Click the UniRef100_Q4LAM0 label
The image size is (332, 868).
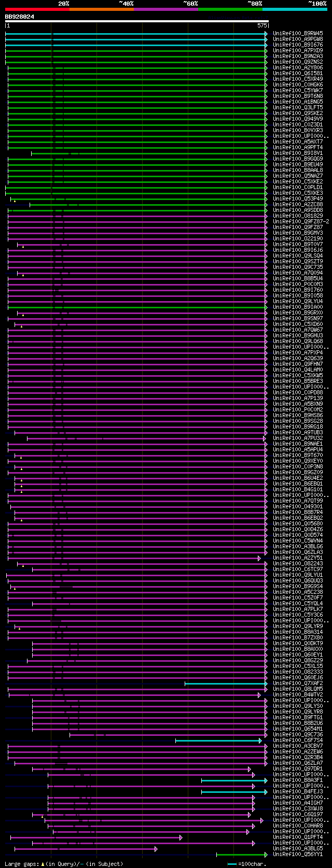pos(298,369)
